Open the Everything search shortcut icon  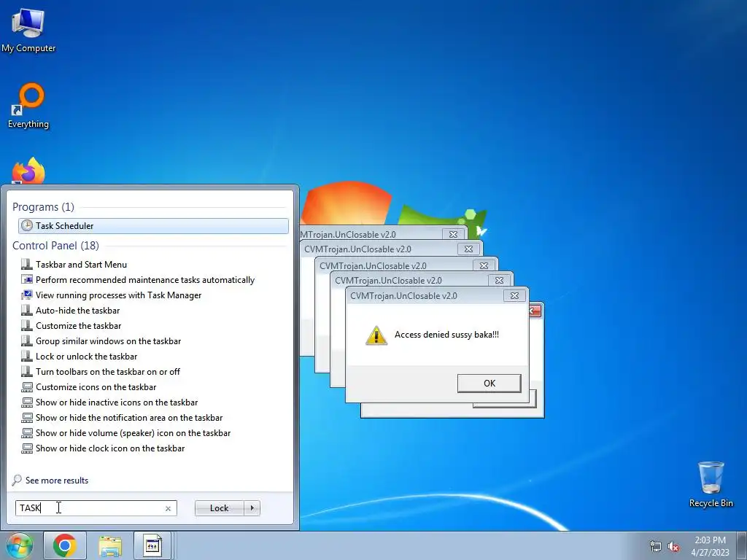tap(28, 106)
